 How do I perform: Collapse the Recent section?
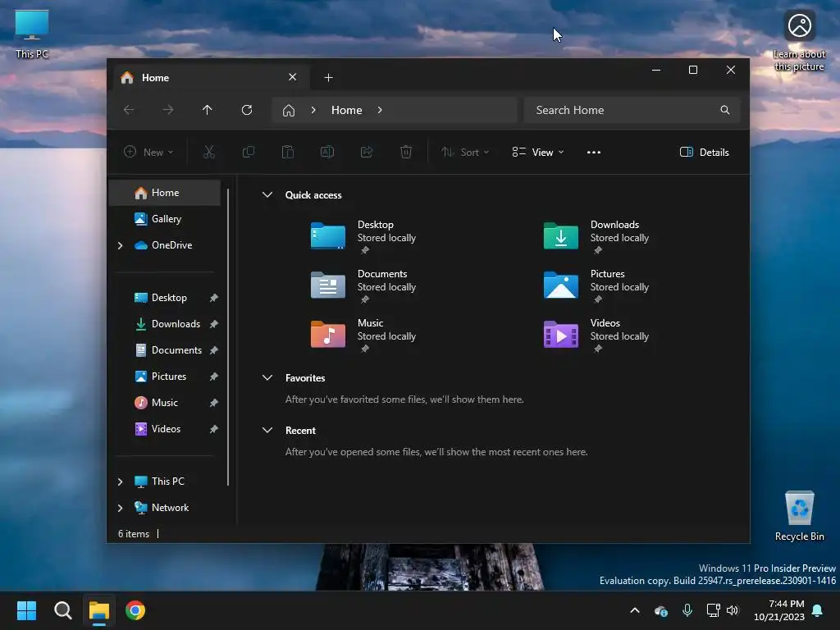[267, 430]
